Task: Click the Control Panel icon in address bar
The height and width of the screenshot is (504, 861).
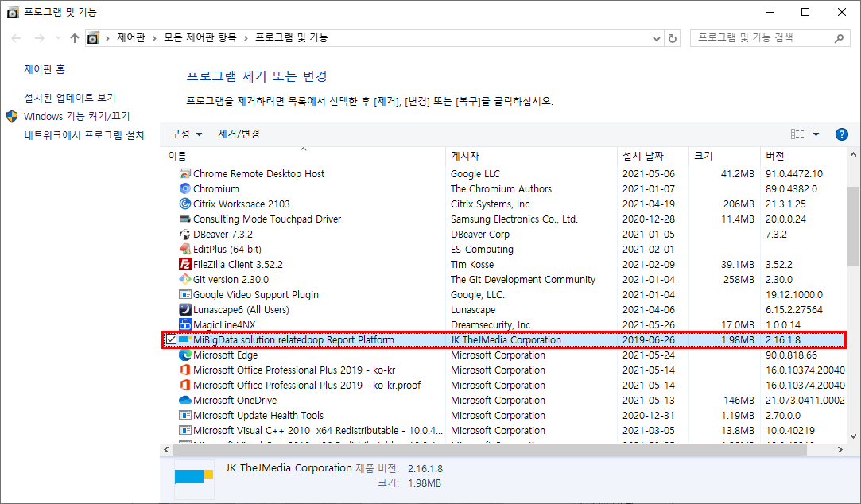Action: pos(93,38)
